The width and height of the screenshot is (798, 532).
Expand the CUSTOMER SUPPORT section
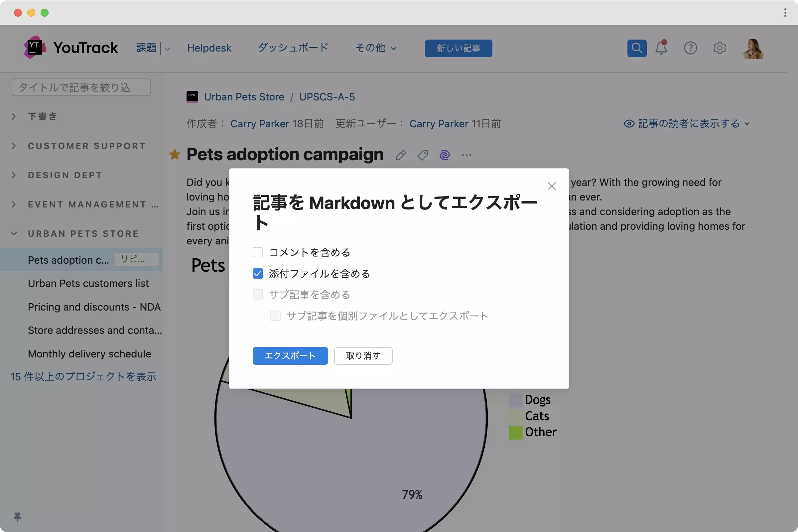coord(14,146)
